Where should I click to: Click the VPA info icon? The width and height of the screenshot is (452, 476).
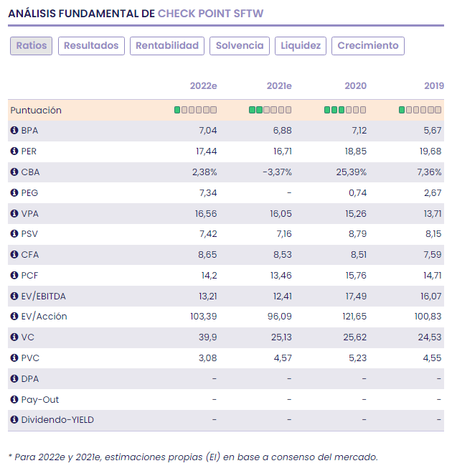(14, 213)
